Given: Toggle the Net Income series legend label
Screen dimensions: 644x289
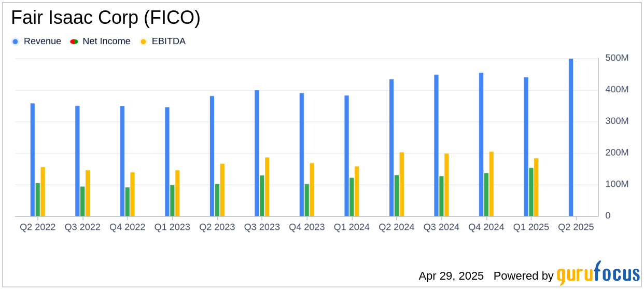Looking at the screenshot, I should tap(106, 42).
